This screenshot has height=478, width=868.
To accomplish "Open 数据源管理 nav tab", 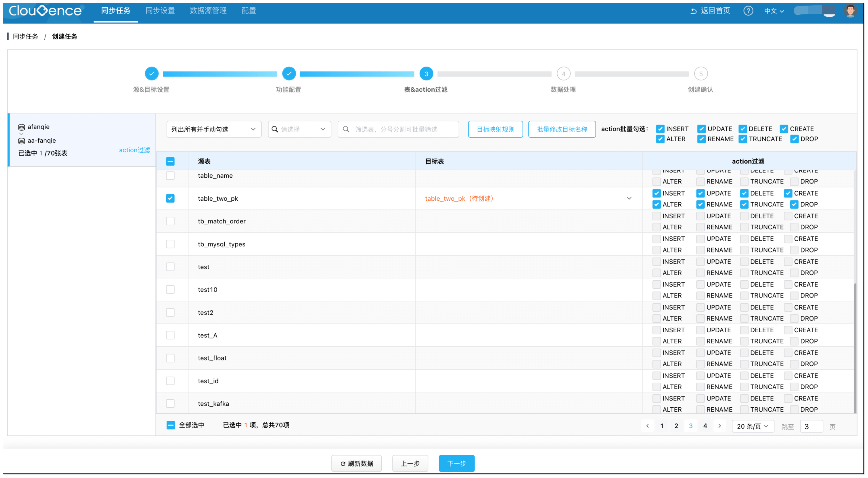I will tap(208, 11).
